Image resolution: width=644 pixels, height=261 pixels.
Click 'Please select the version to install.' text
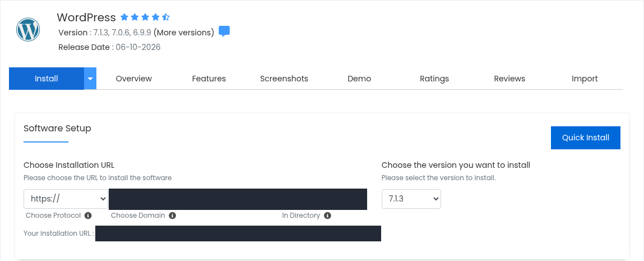coord(439,178)
